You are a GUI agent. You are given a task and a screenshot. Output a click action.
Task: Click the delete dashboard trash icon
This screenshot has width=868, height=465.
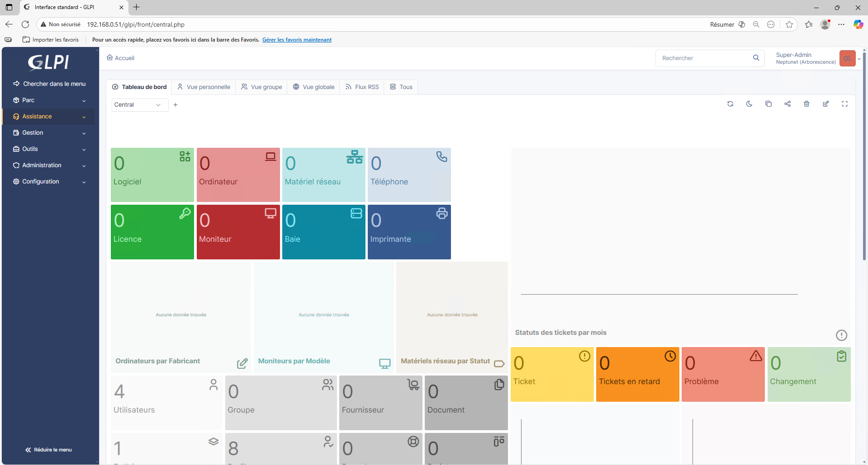806,104
